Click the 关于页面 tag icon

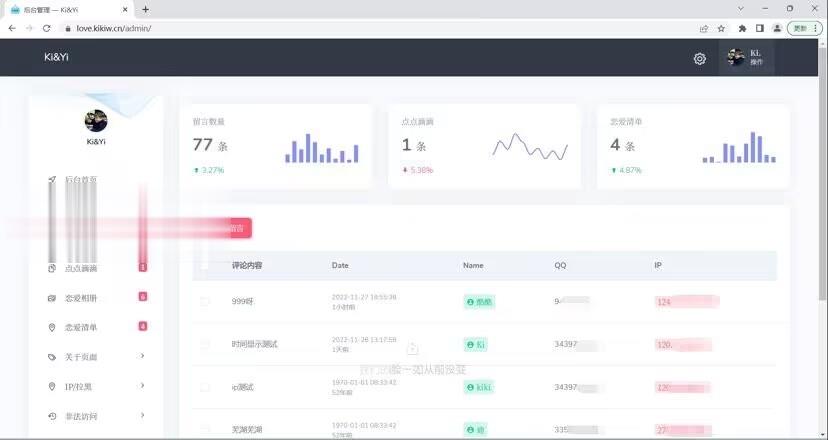(x=52, y=357)
